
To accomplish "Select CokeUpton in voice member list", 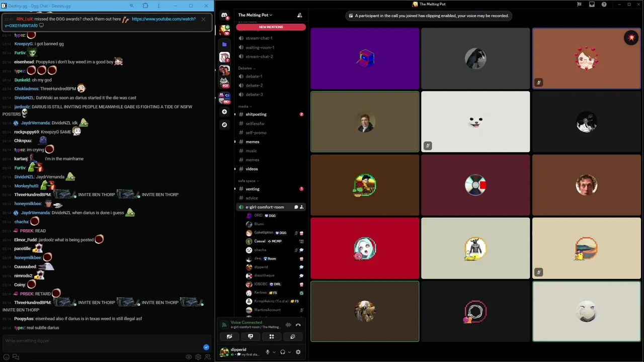I will tap(275, 233).
